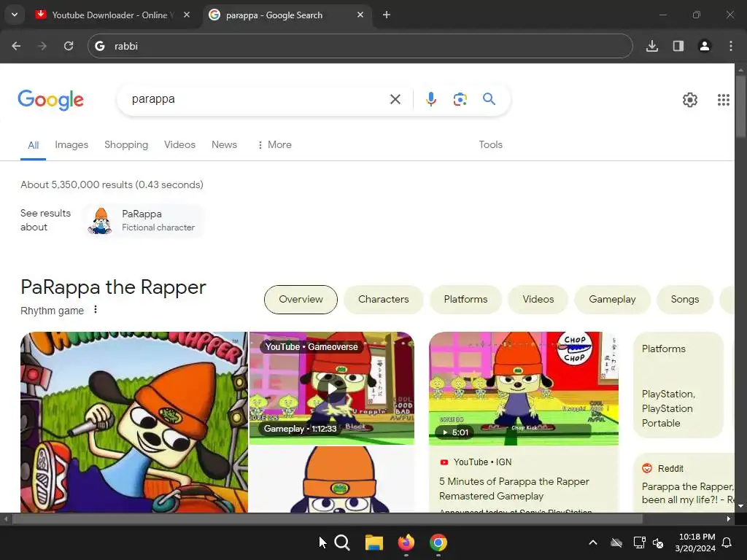This screenshot has width=747, height=560.
Task: Switch to Images results
Action: tap(71, 145)
